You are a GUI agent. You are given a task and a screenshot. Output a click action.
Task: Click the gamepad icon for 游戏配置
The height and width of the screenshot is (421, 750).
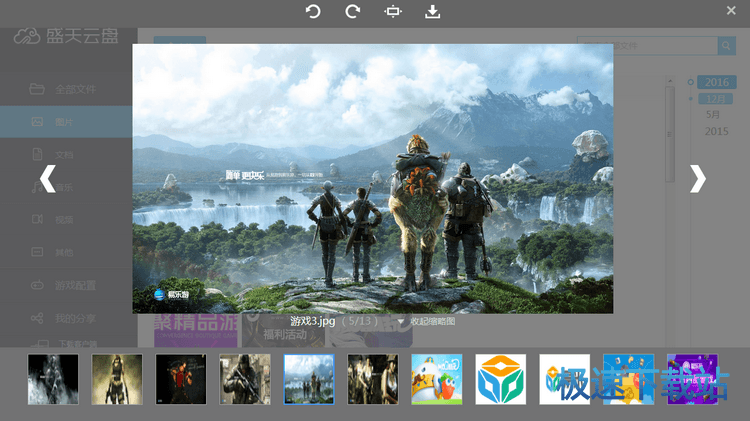click(37, 285)
